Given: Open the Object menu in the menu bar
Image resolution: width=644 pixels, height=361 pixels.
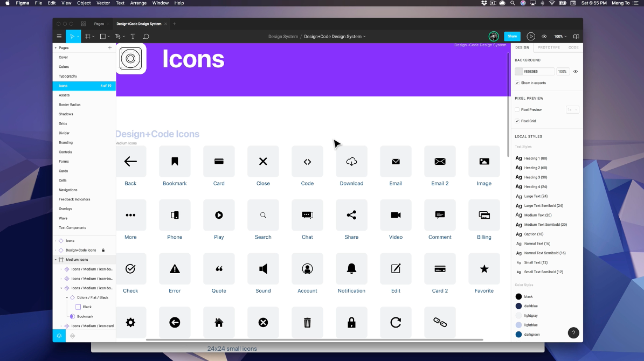Looking at the screenshot, I should tap(84, 3).
